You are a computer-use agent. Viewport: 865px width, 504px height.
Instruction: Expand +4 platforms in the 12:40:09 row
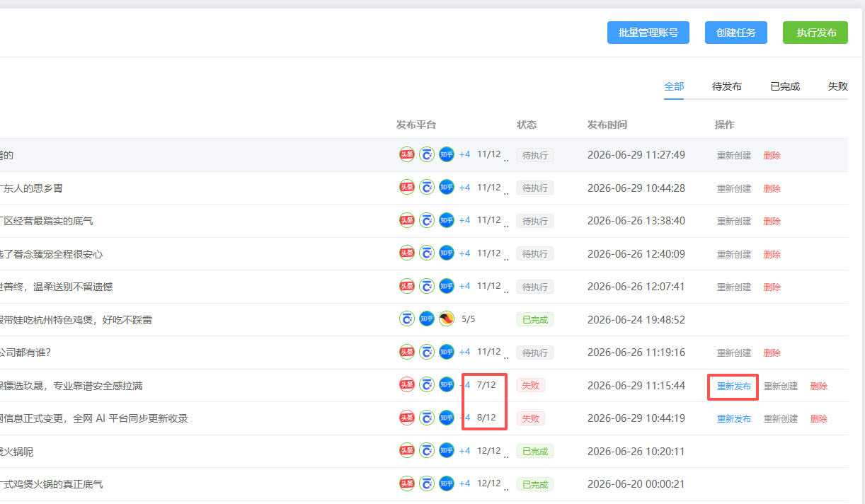pyautogui.click(x=464, y=253)
